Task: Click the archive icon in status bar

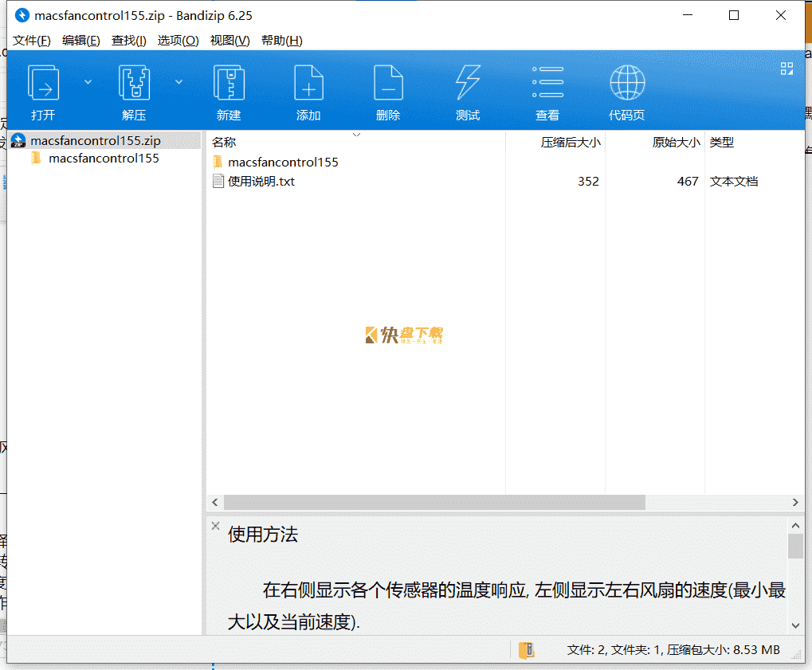Action: [526, 650]
